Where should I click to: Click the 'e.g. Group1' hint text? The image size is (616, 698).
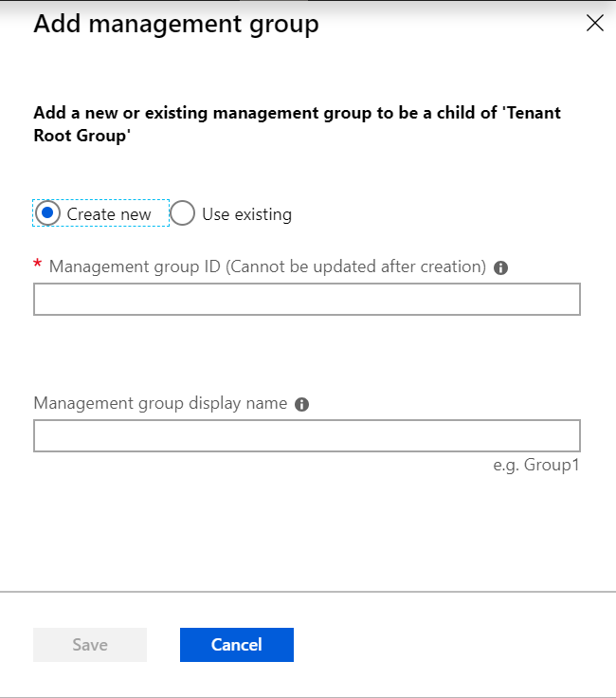coord(535,466)
